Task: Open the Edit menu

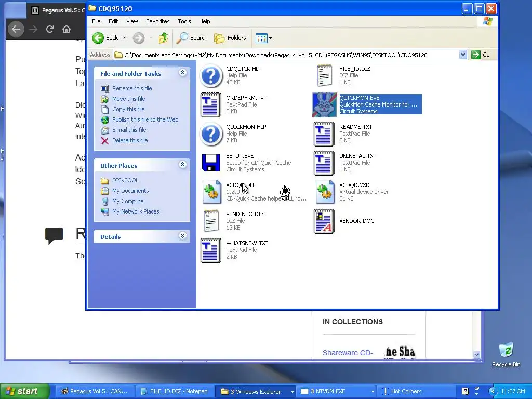Action: [x=113, y=21]
